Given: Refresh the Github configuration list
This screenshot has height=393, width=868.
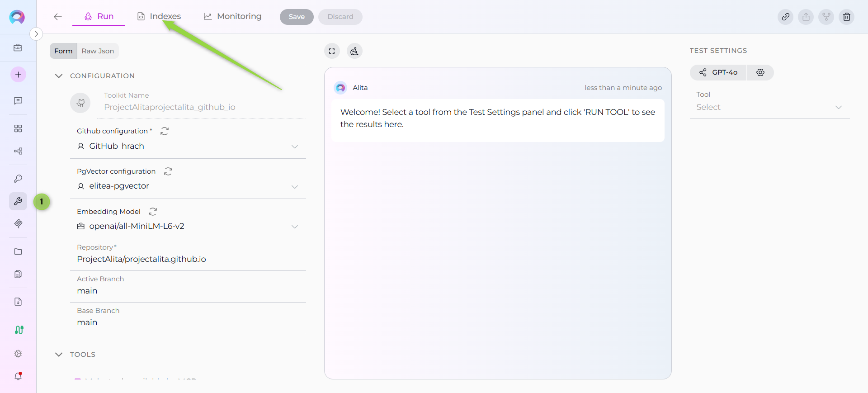Looking at the screenshot, I should pos(165,131).
